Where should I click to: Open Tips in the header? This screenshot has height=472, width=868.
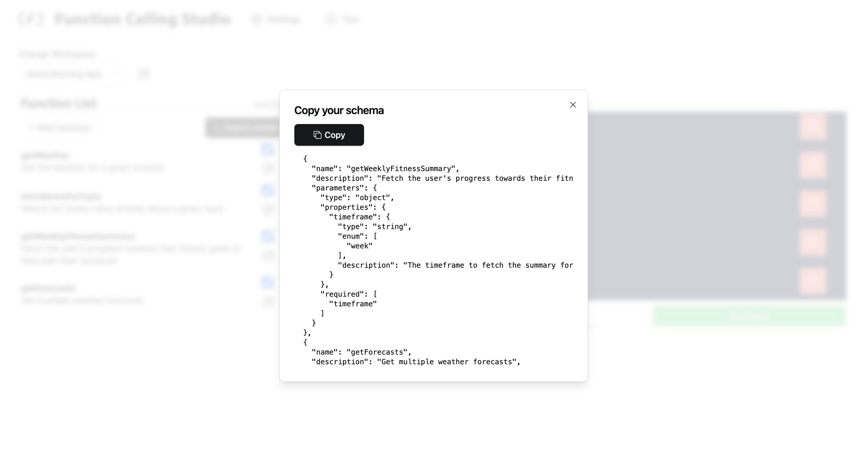tap(343, 19)
